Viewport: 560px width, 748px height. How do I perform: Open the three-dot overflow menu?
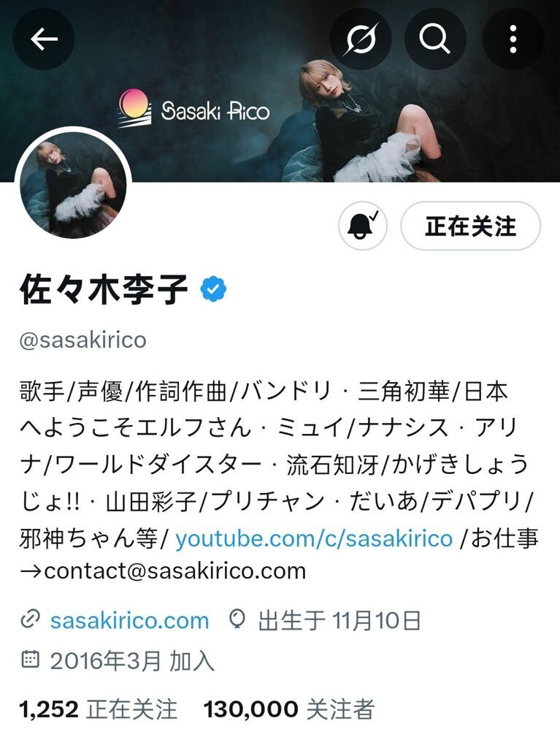click(513, 39)
